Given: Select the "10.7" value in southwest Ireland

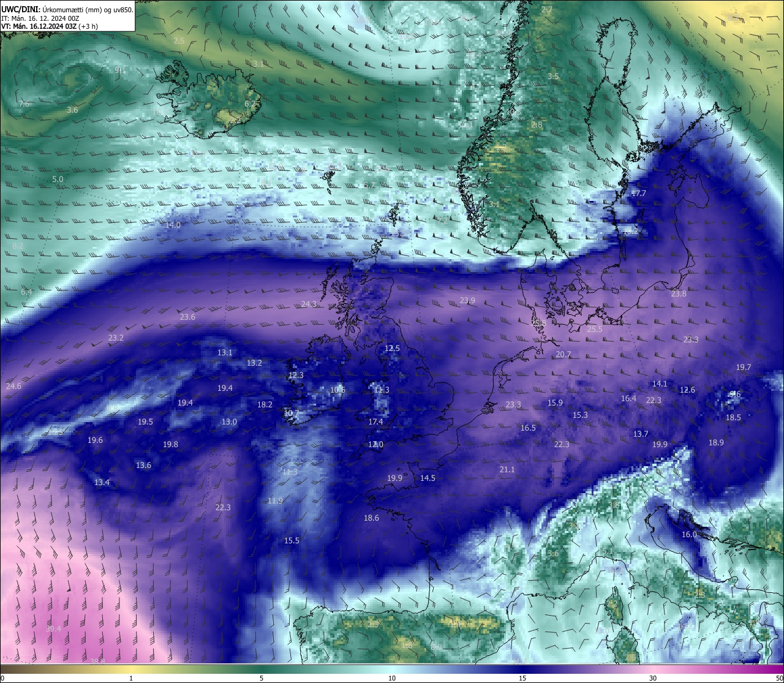Looking at the screenshot, I should (x=292, y=413).
